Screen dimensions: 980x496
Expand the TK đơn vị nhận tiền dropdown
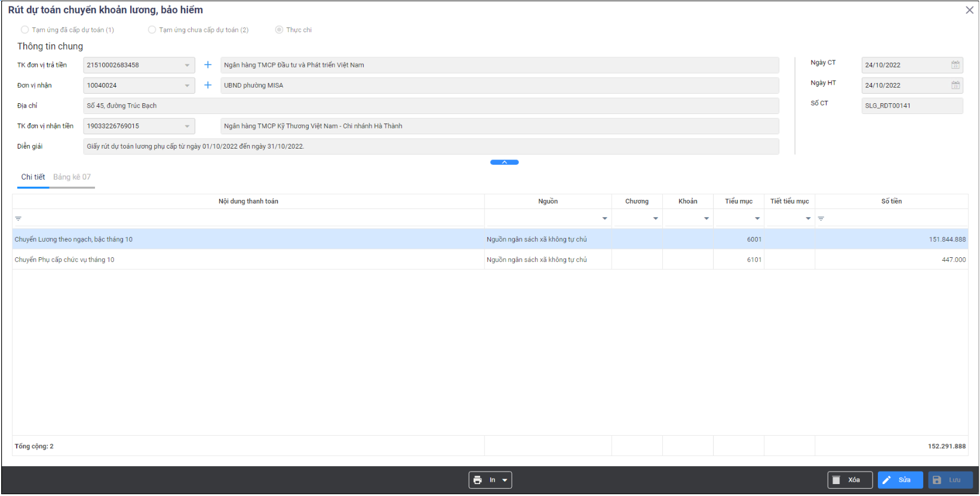click(187, 126)
